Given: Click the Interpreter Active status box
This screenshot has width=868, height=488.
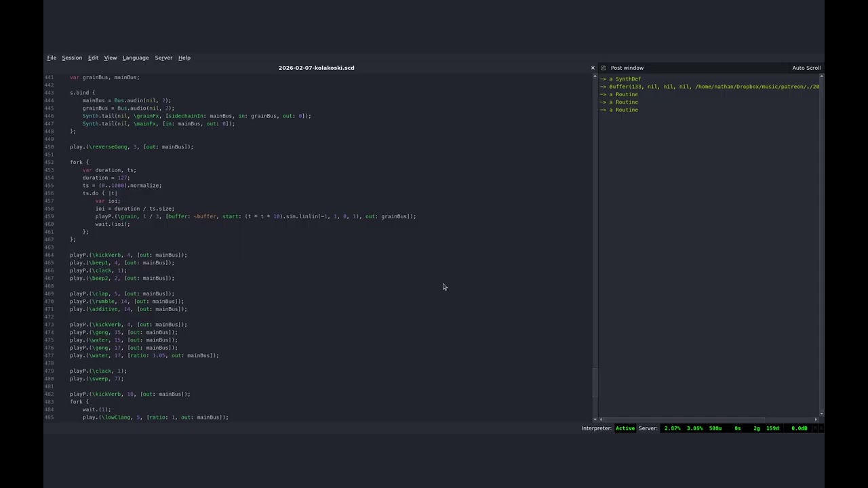Looking at the screenshot, I should (x=625, y=428).
